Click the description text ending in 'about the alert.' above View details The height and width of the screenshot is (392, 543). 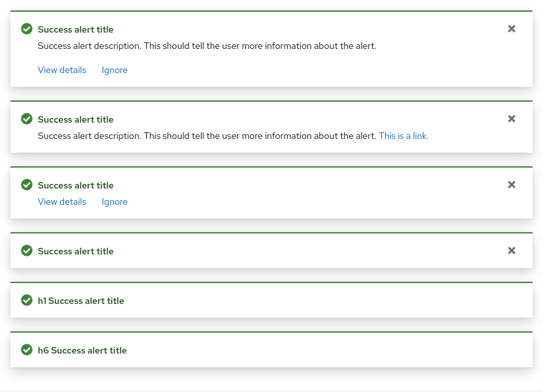tap(207, 46)
